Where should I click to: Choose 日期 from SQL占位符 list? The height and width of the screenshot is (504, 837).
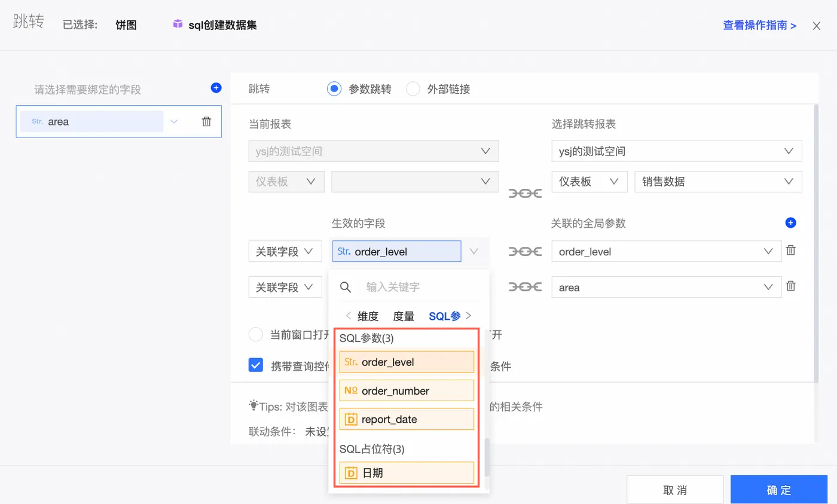point(407,472)
